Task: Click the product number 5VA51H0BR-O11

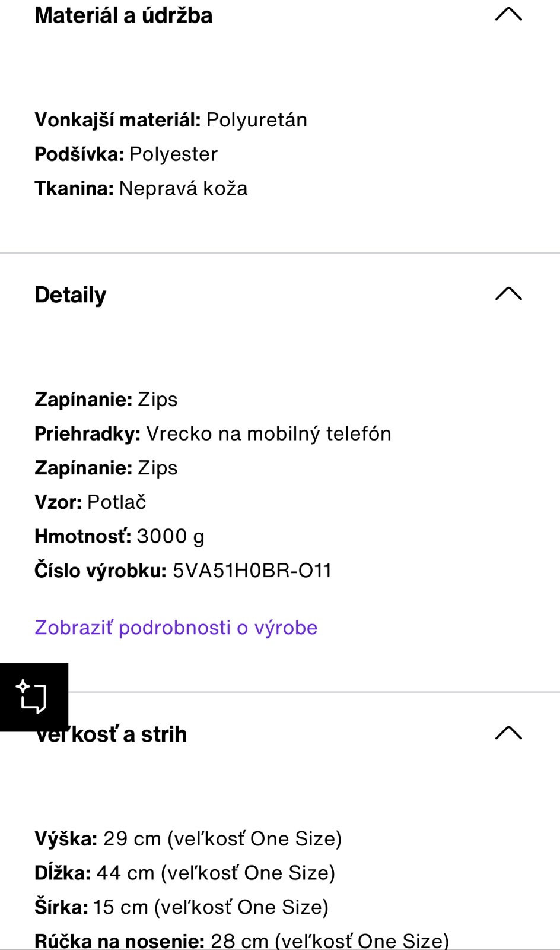Action: coord(252,571)
